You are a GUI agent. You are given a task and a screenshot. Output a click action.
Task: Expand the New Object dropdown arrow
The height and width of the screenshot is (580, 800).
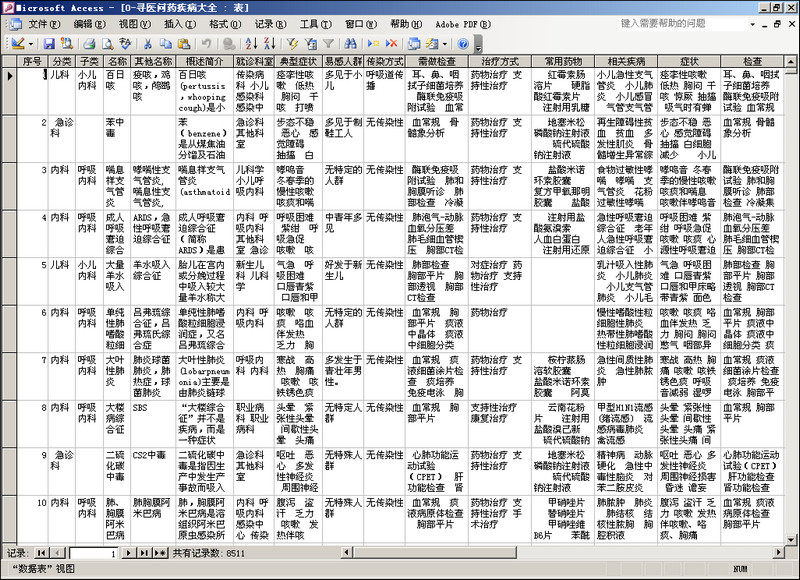445,44
